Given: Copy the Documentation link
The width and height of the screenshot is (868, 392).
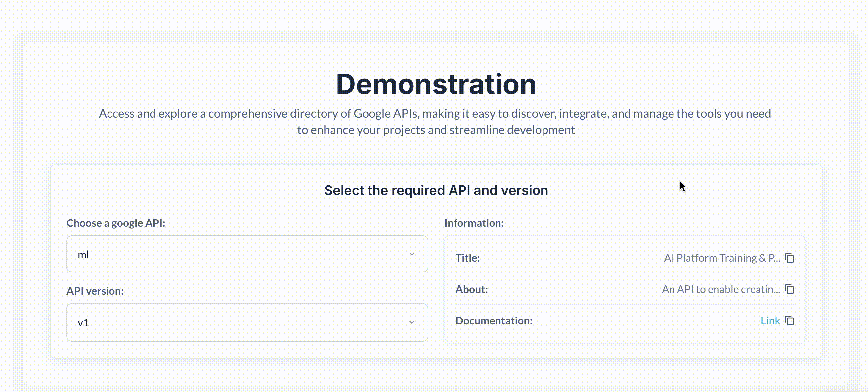Looking at the screenshot, I should pyautogui.click(x=790, y=321).
